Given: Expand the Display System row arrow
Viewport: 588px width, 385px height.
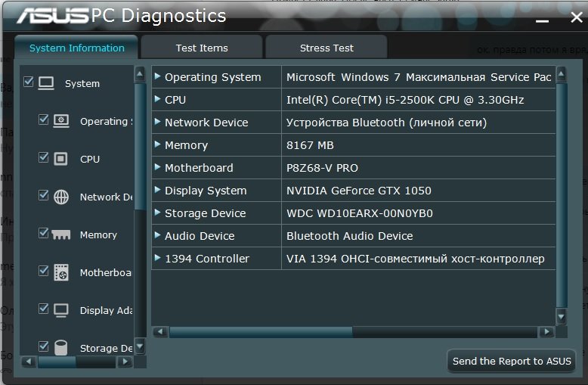Looking at the screenshot, I should 157,190.
